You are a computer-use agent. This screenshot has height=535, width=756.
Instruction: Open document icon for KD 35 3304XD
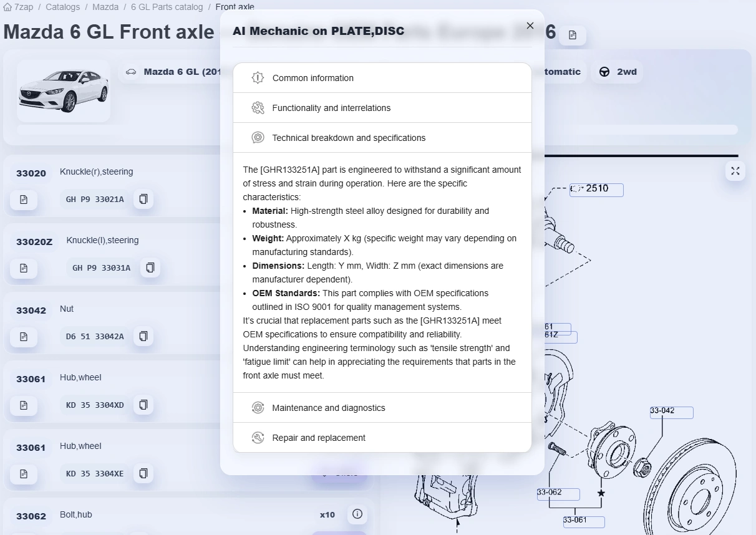(24, 405)
